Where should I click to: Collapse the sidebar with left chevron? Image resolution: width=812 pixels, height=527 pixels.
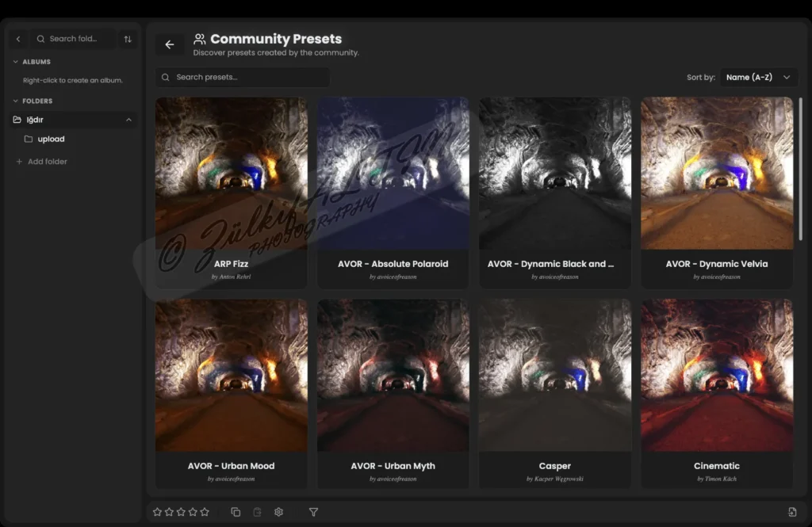pos(18,39)
